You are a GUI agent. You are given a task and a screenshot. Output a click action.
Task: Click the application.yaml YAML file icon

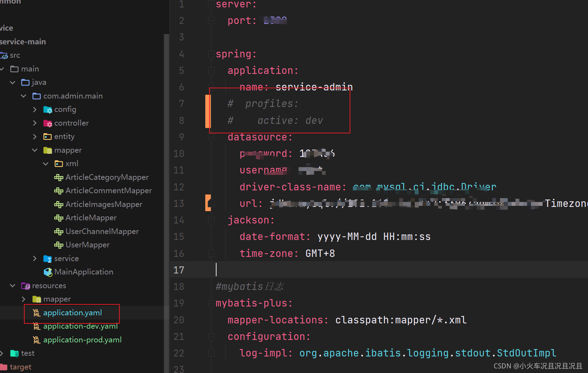[36, 312]
